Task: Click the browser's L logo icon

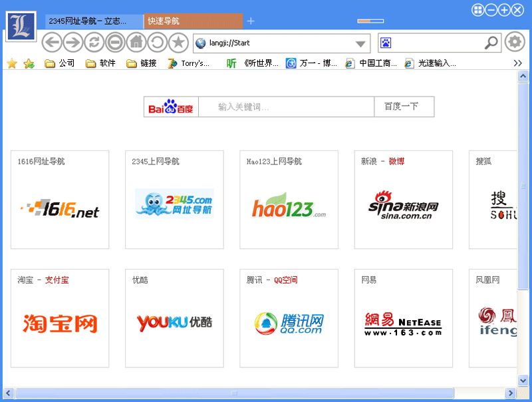Action: [x=21, y=27]
